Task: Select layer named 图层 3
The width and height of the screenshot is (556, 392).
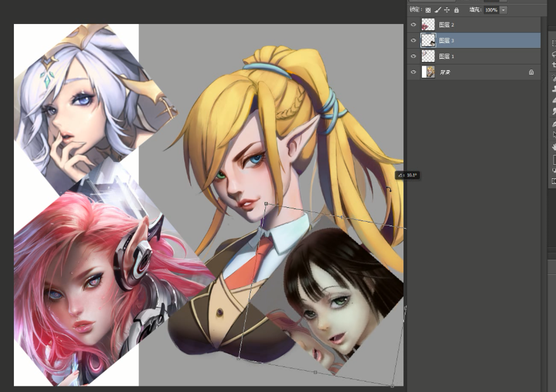Action: point(446,40)
